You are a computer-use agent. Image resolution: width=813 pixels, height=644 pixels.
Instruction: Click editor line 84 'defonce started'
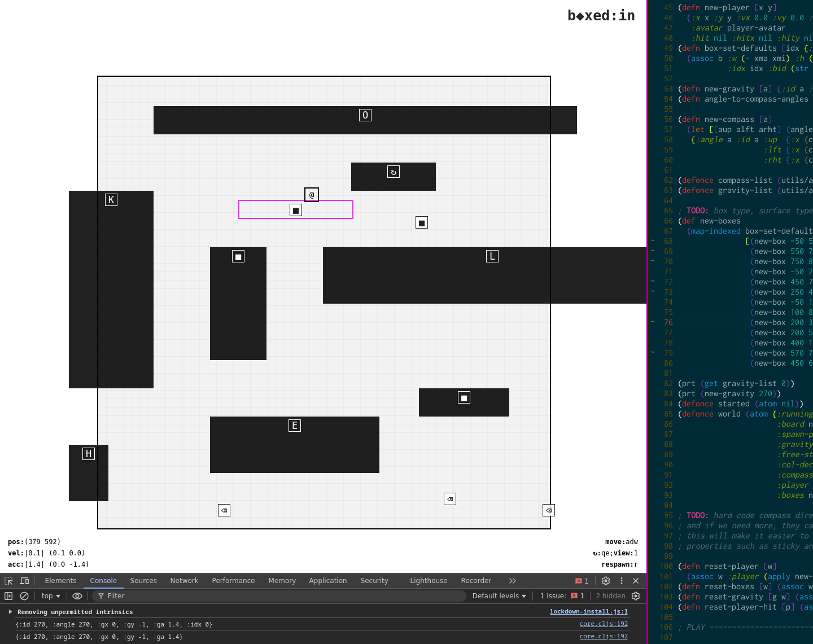[740, 404]
